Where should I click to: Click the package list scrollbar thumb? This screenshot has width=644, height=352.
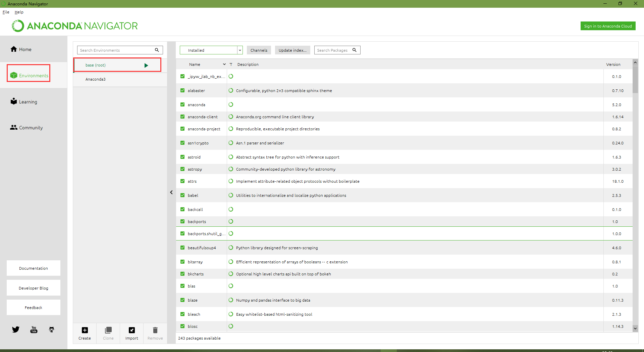click(x=635, y=80)
